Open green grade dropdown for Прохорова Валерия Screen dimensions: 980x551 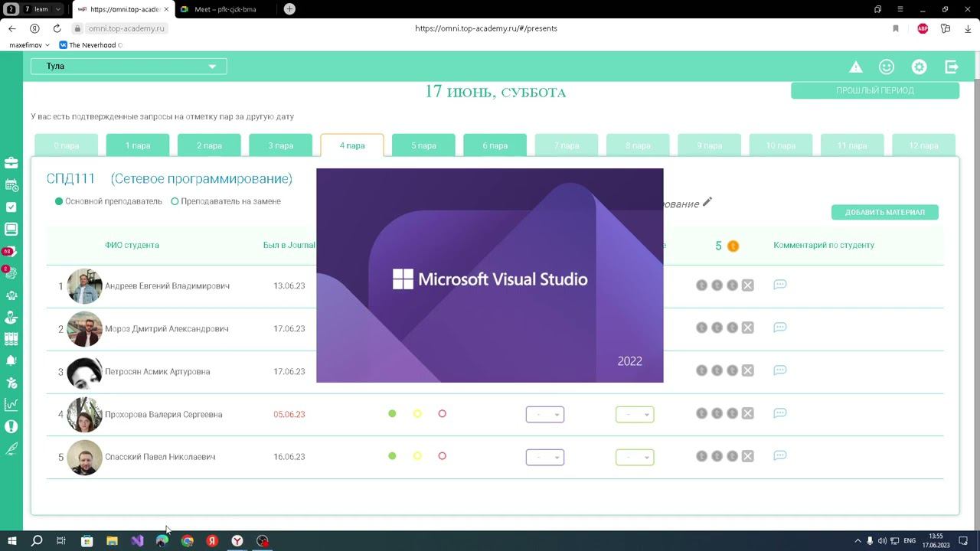(x=635, y=415)
